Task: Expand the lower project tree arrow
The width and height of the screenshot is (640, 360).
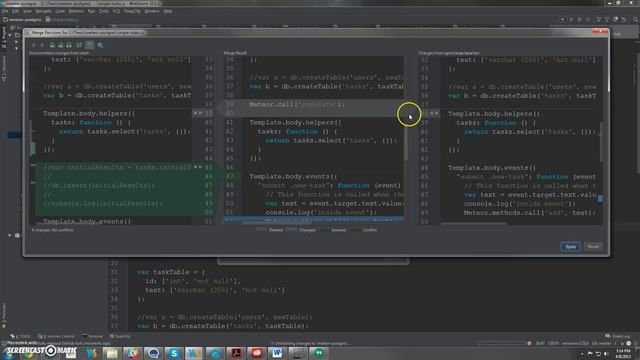Action: point(10,235)
